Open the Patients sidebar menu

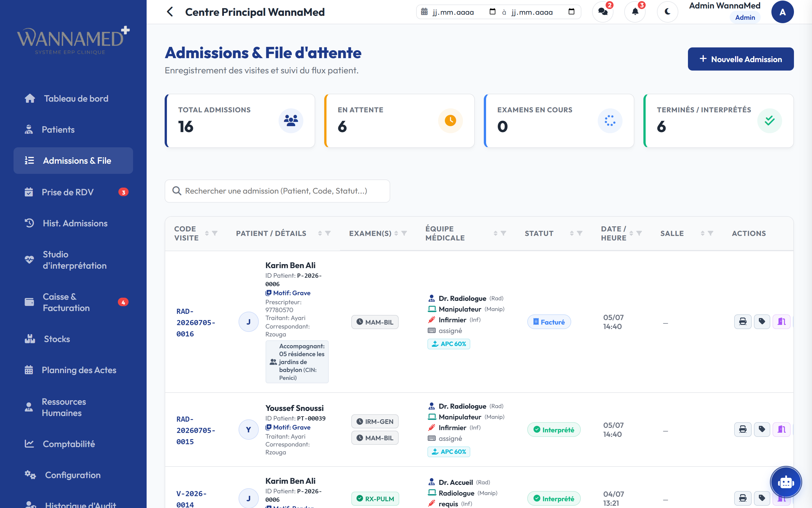click(x=73, y=130)
